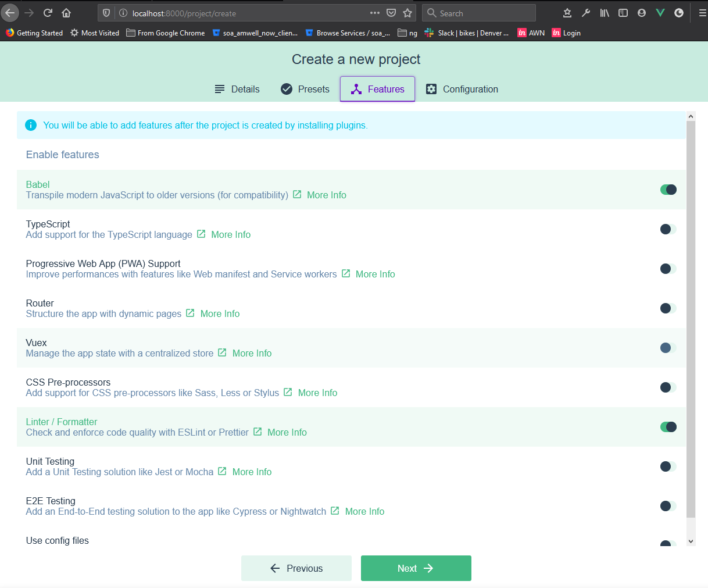
Task: Disable the Linter / Formatter toggle
Action: [x=668, y=427]
